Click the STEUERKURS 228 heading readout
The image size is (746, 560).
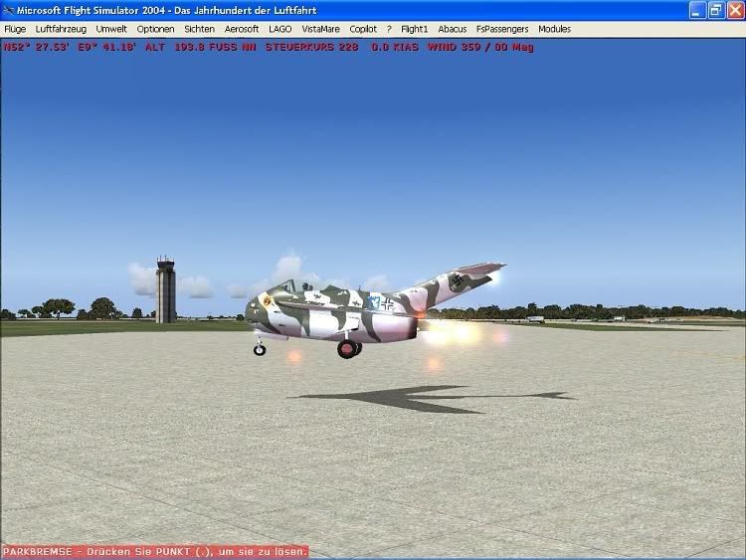pyautogui.click(x=311, y=47)
